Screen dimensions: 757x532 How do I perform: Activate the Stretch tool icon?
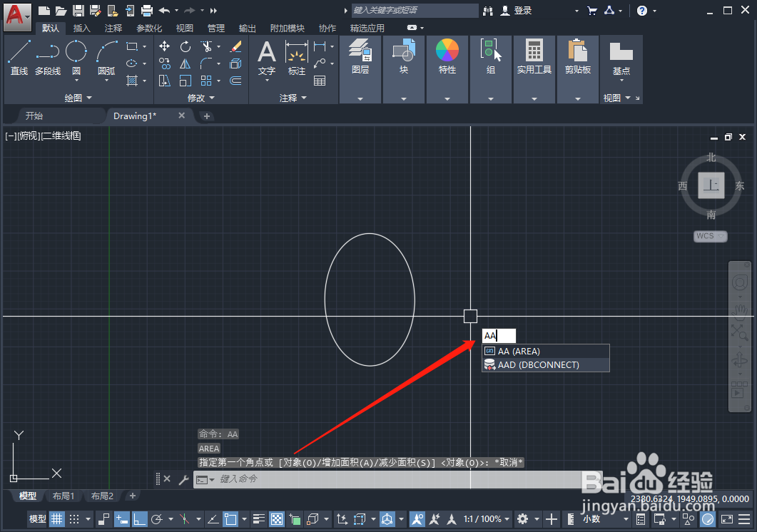pos(164,81)
